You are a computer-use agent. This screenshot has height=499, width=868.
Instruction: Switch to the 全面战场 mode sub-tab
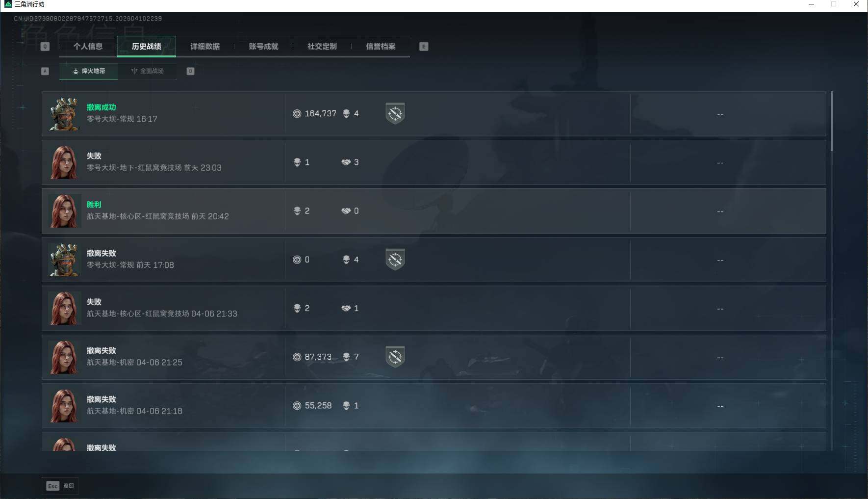coord(147,71)
